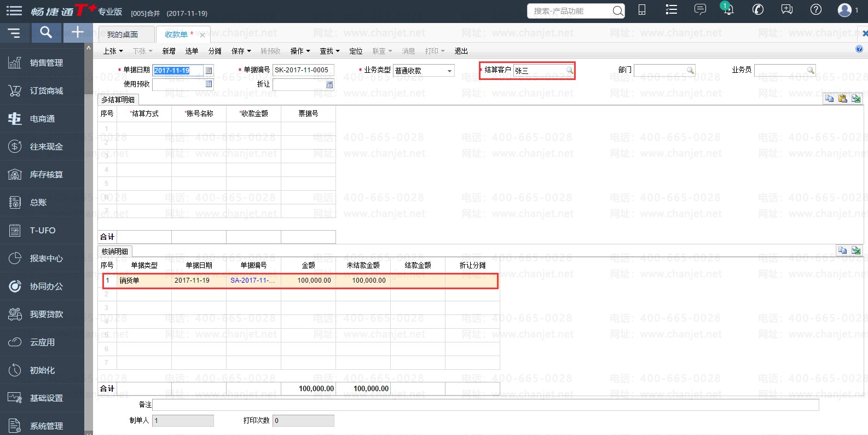
Task: Open the chat message icon in header
Action: point(700,10)
